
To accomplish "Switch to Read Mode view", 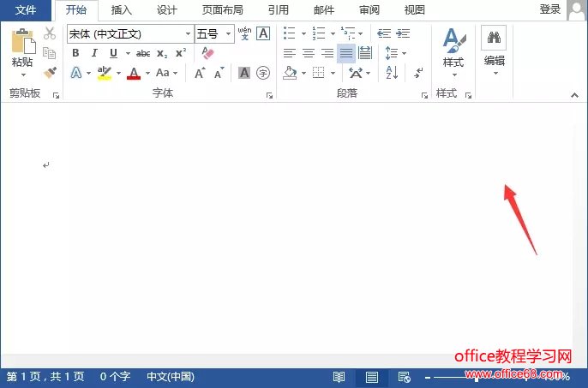I will point(339,377).
